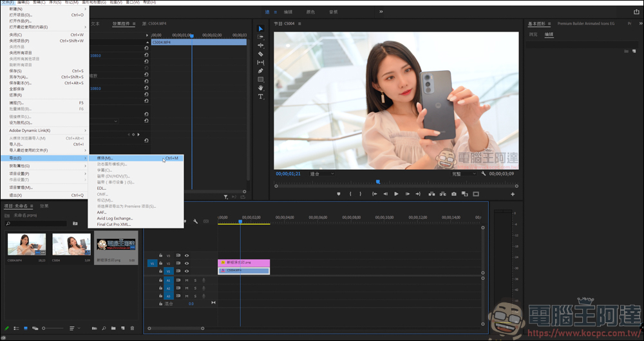Click the Extract button
This screenshot has height=341, width=644.
point(443,194)
